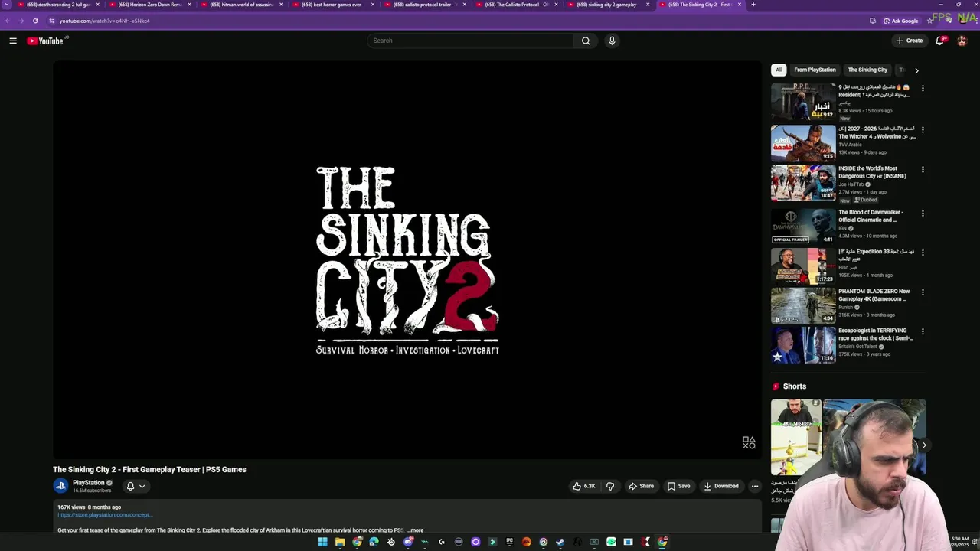Dislike the video with thumbs-down icon
980x551 pixels.
[610, 486]
